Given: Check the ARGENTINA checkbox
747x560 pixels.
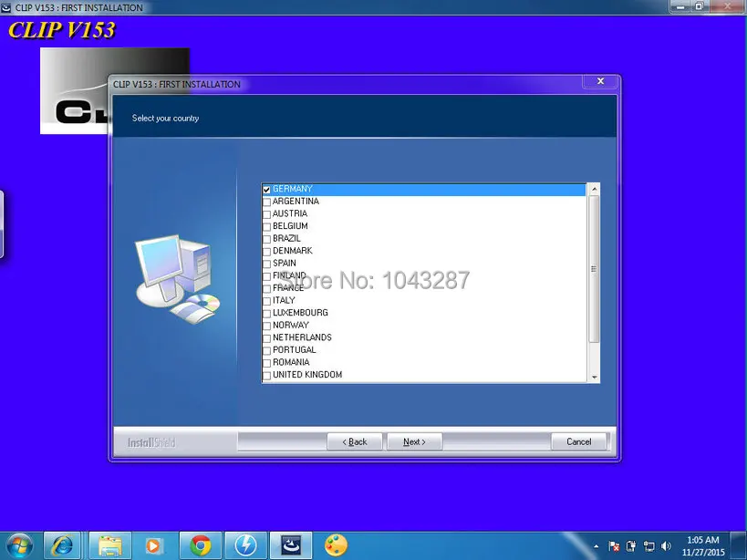Looking at the screenshot, I should point(266,202).
